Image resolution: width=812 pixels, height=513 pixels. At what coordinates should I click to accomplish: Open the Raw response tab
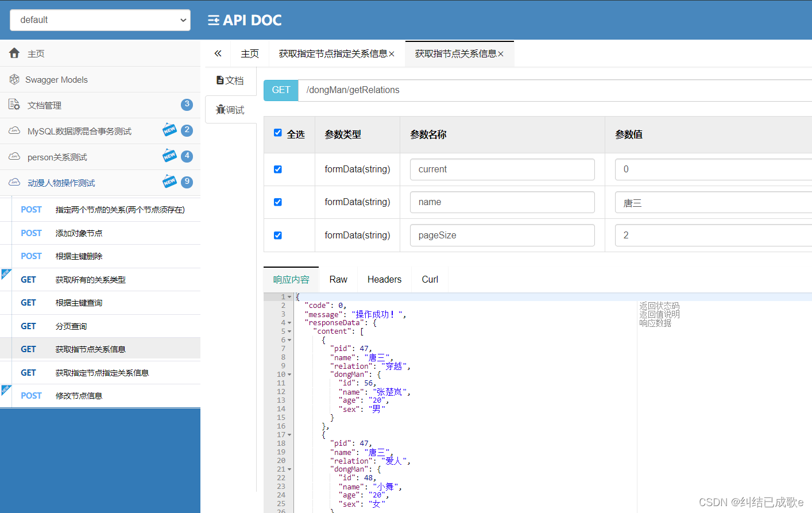(338, 280)
